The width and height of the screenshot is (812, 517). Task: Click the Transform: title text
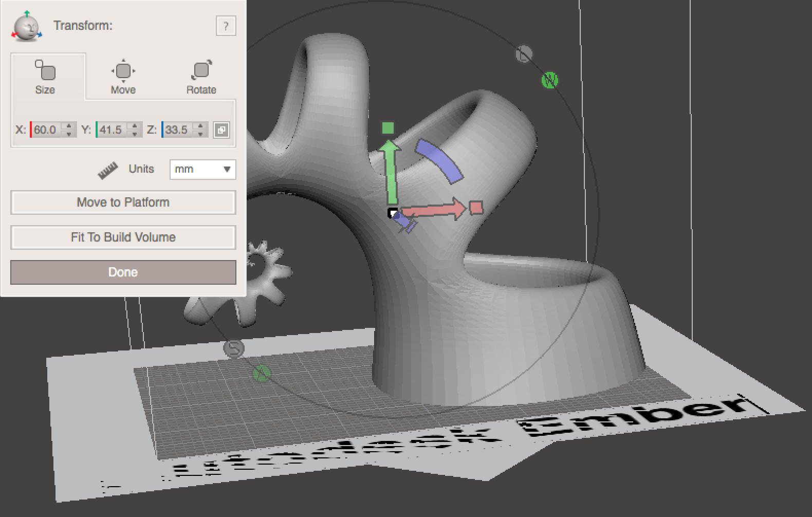[83, 26]
